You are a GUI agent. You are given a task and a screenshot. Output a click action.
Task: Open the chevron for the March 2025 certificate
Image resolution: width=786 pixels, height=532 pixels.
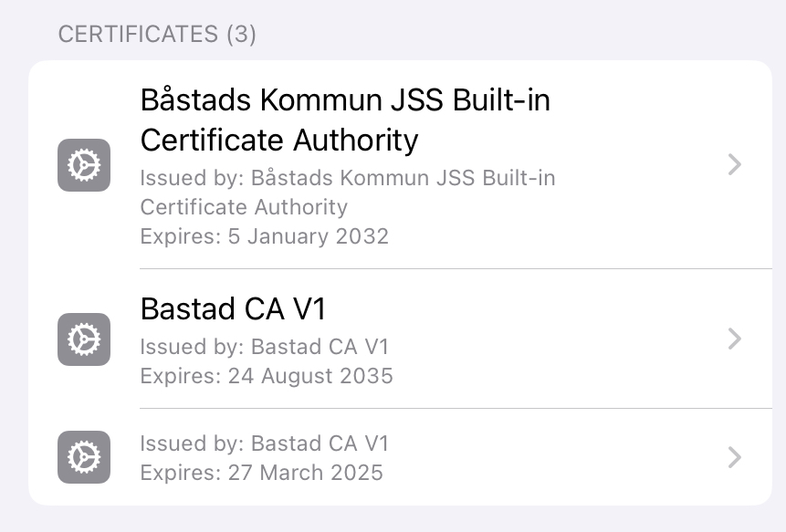[x=734, y=457]
